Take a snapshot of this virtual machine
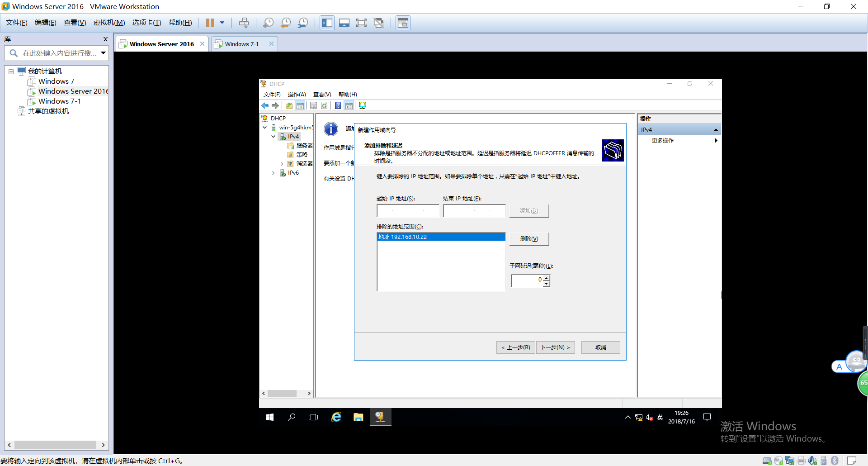The height and width of the screenshot is (466, 868). [268, 23]
